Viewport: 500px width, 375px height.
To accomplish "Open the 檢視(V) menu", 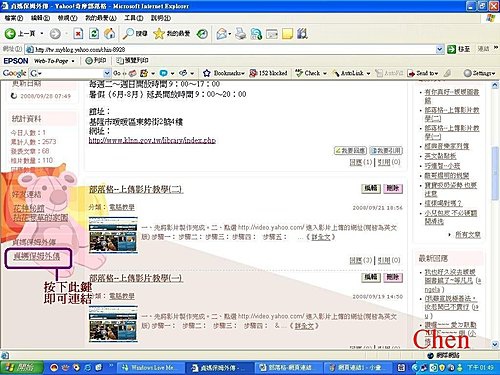I will tap(67, 18).
